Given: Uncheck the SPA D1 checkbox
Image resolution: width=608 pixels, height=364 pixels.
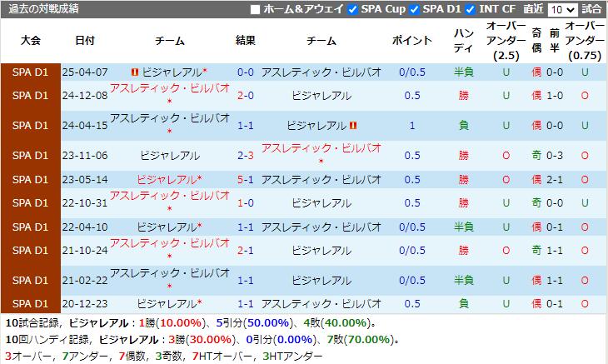Looking at the screenshot, I should (x=414, y=9).
